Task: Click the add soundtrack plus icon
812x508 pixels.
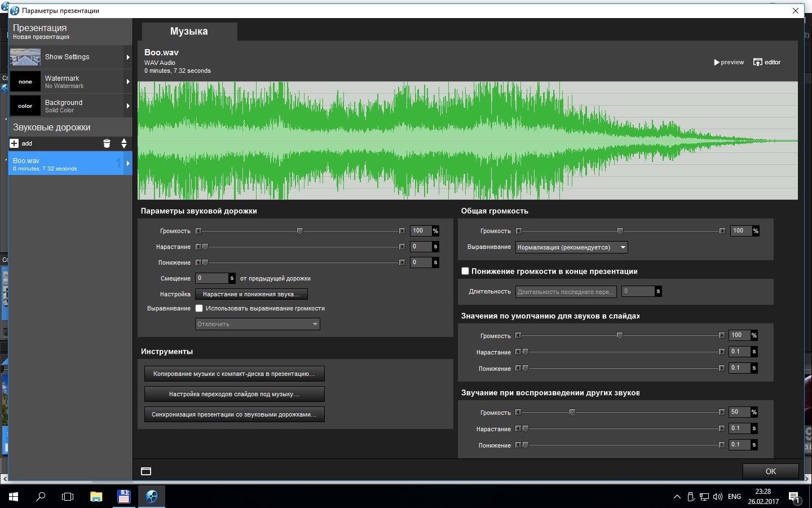Action: tap(15, 143)
